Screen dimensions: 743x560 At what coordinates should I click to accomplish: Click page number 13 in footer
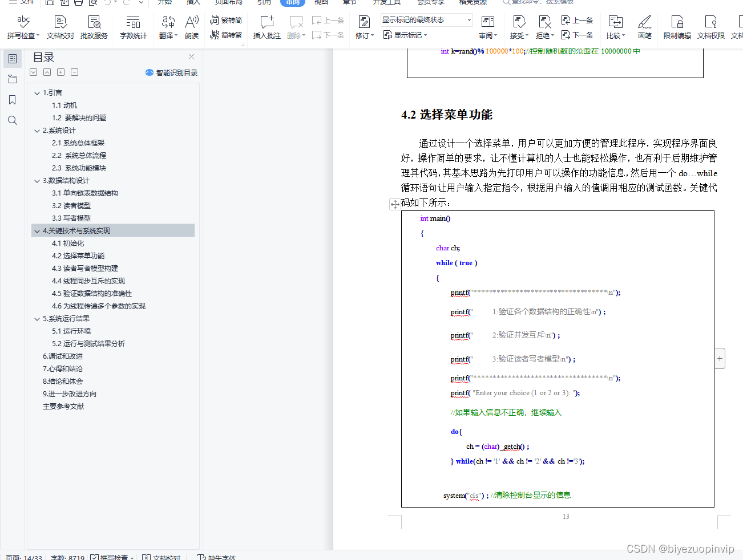pyautogui.click(x=566, y=517)
